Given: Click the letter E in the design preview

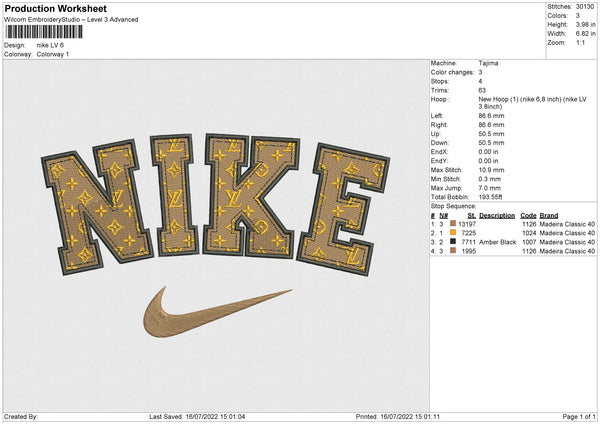Looking at the screenshot, I should tap(342, 209).
